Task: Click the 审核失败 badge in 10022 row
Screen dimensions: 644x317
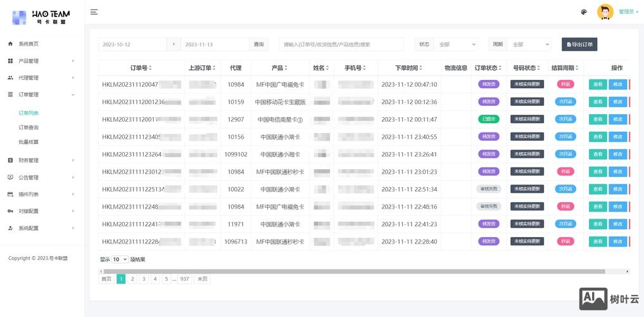Action: (488, 189)
